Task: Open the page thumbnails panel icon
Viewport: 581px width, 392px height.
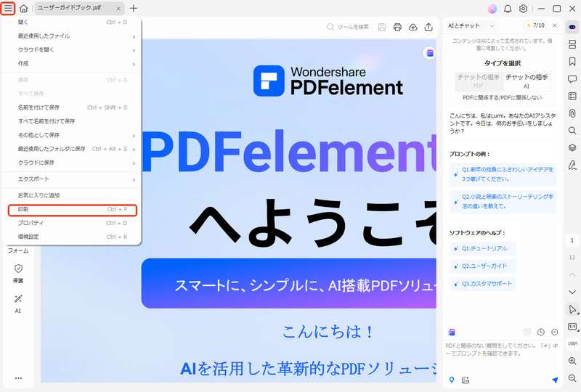Action: coord(572,44)
